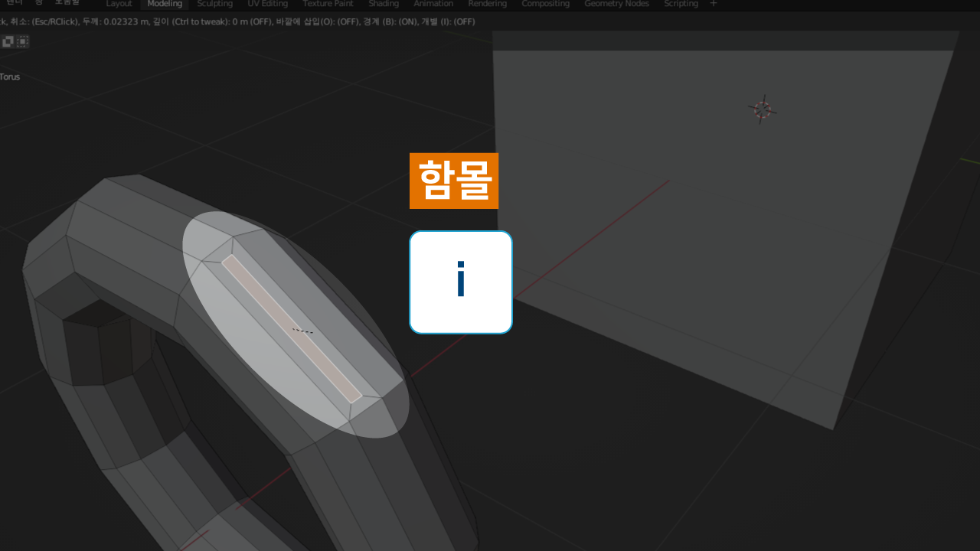This screenshot has height=551, width=980.
Task: Open the Rendering workspace tab
Action: click(x=487, y=4)
